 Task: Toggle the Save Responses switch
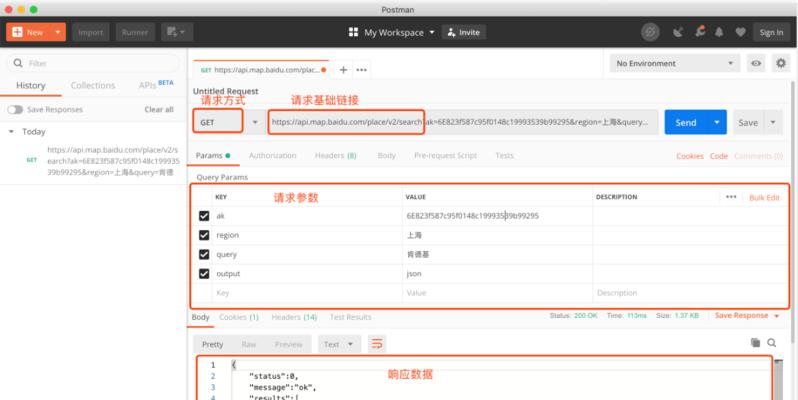click(15, 109)
